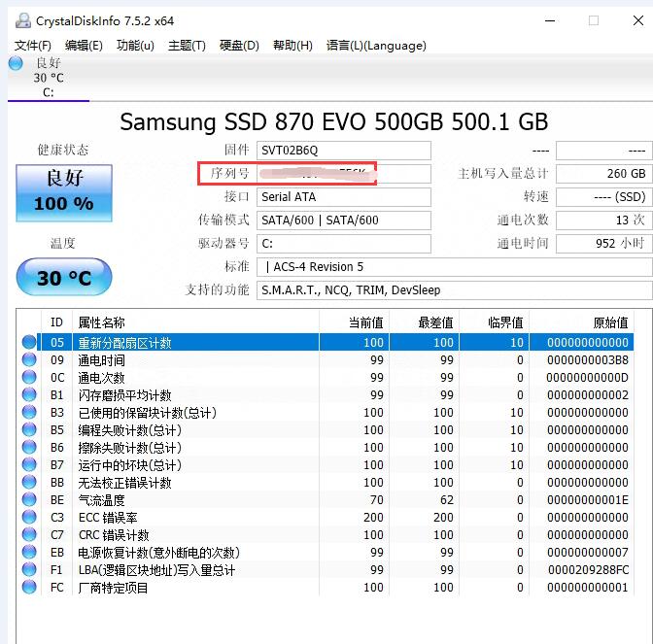Click the status orb for row BB
653x644 pixels.
pyautogui.click(x=29, y=482)
